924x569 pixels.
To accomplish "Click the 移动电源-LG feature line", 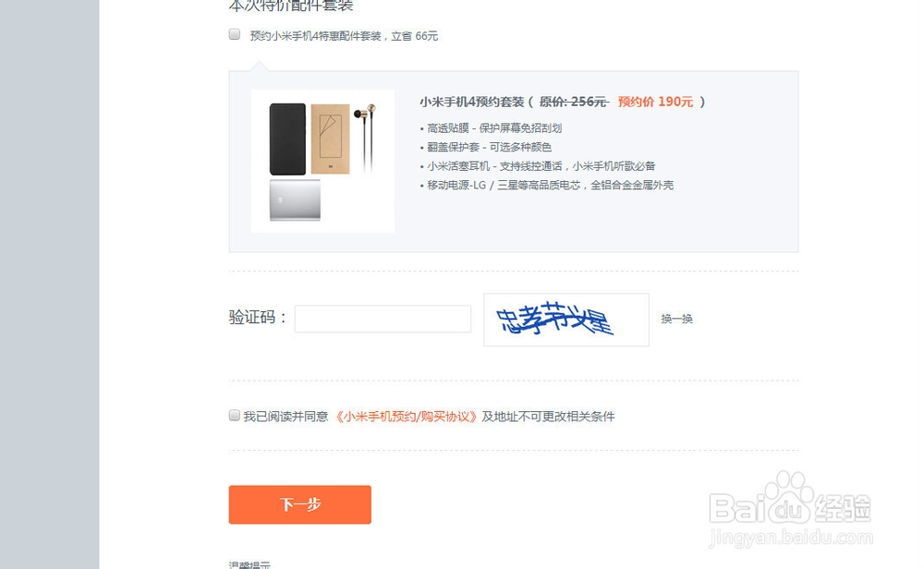I will 547,185.
